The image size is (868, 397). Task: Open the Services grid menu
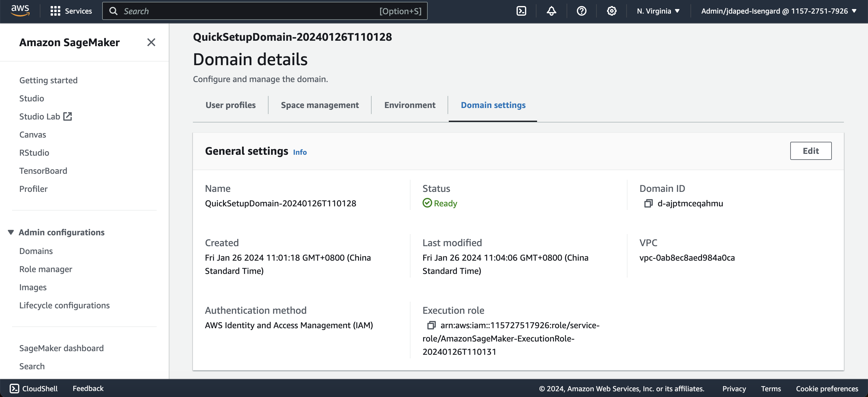click(x=71, y=11)
